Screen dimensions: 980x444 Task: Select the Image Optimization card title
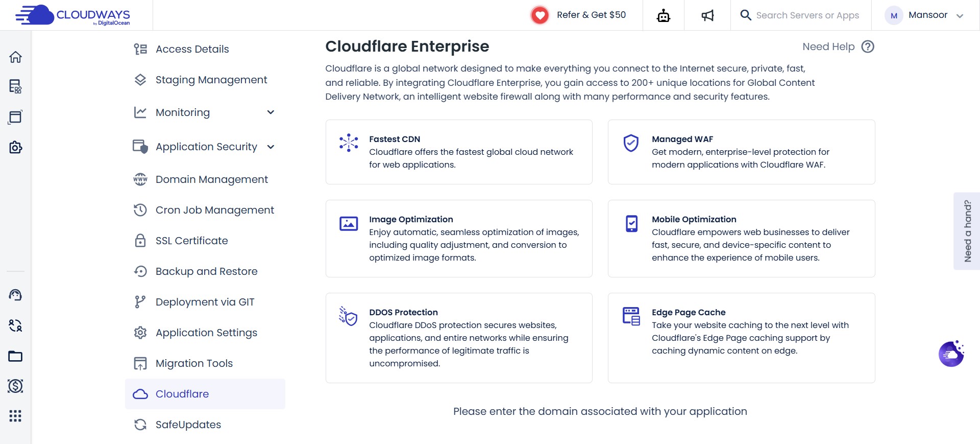(411, 219)
